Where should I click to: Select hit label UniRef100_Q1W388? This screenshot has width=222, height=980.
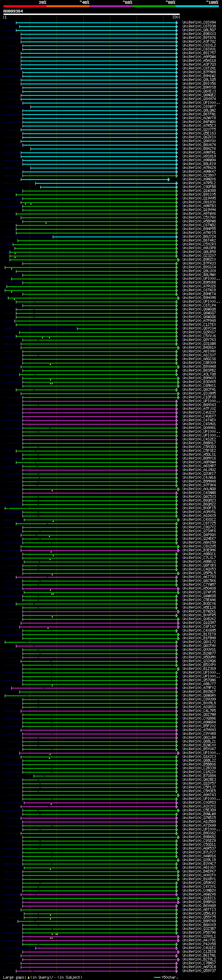pos(199,191)
